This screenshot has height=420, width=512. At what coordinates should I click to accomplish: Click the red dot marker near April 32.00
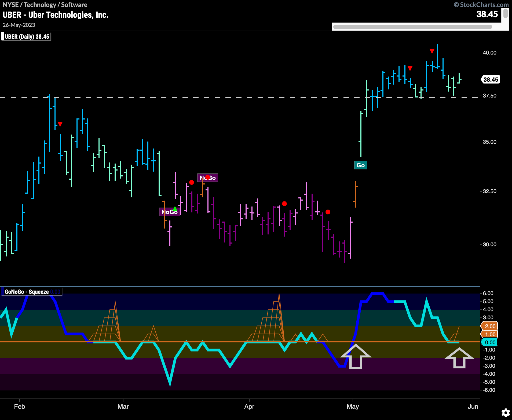[284, 204]
